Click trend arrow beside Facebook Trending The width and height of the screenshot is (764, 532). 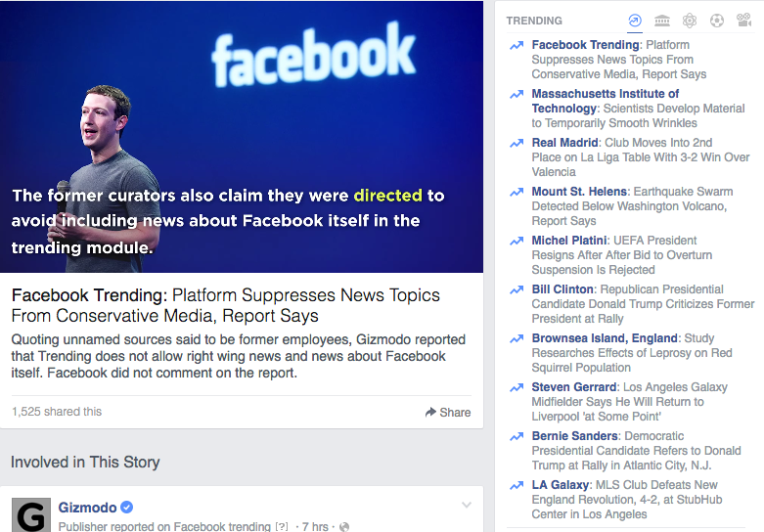click(x=517, y=45)
